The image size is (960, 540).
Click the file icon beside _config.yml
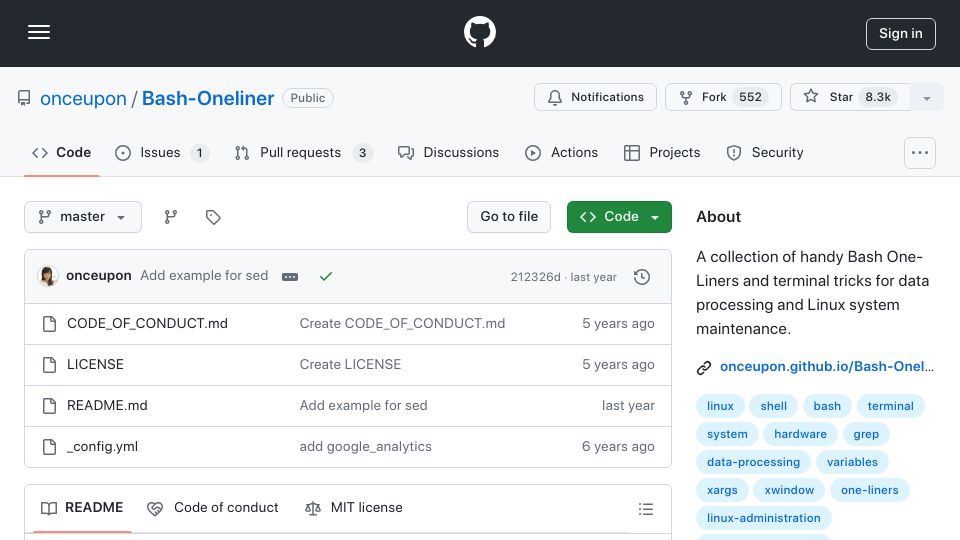49,447
